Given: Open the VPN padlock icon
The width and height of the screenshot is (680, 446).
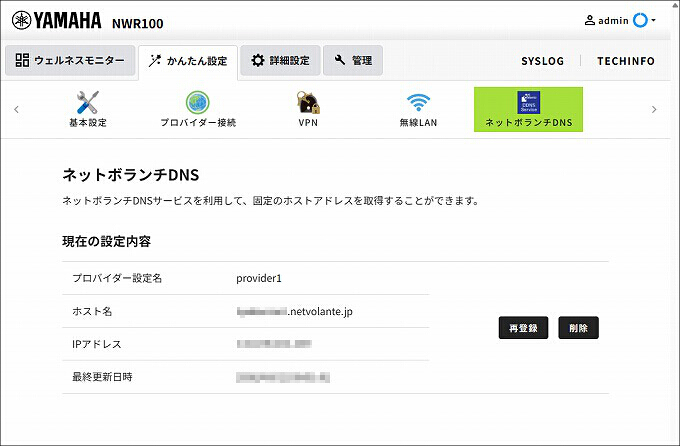Looking at the screenshot, I should (x=308, y=102).
